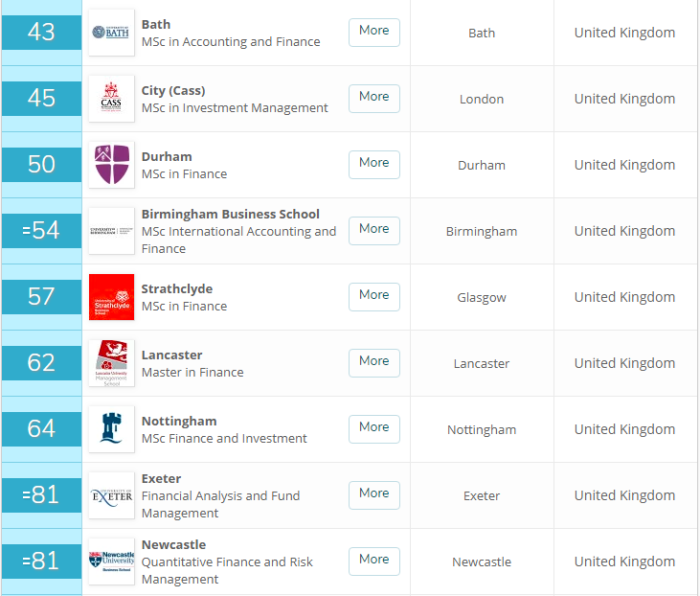Viewport: 700px width, 596px height.
Task: Select the rank 57 badge
Action: point(41,297)
